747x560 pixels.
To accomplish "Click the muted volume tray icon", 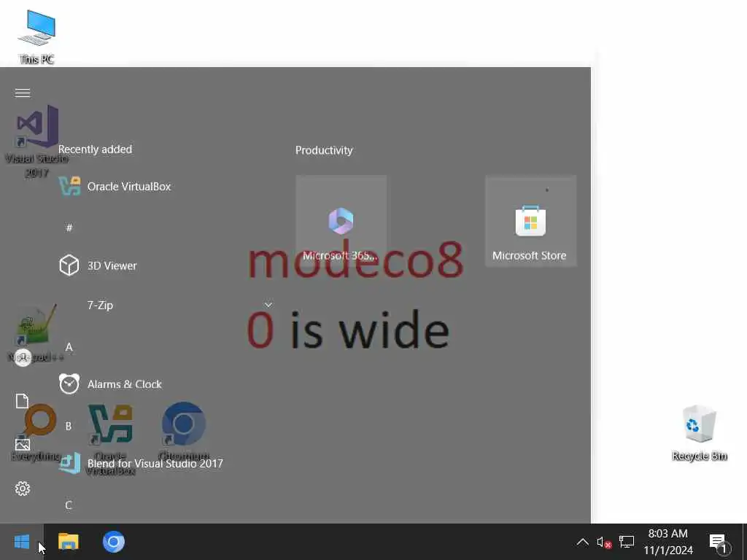I will pos(604,542).
